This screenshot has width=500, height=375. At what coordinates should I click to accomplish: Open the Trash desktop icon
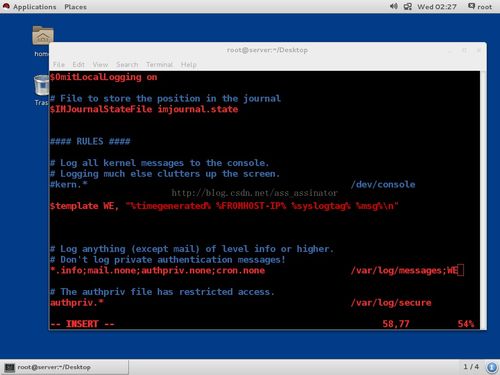click(x=42, y=85)
